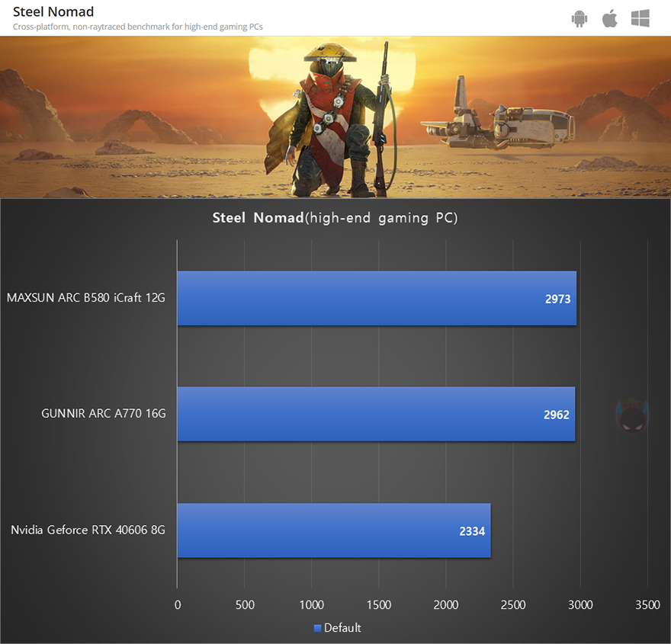Click the 1500 axis tick label
Image resolution: width=671 pixels, height=644 pixels.
click(x=379, y=604)
